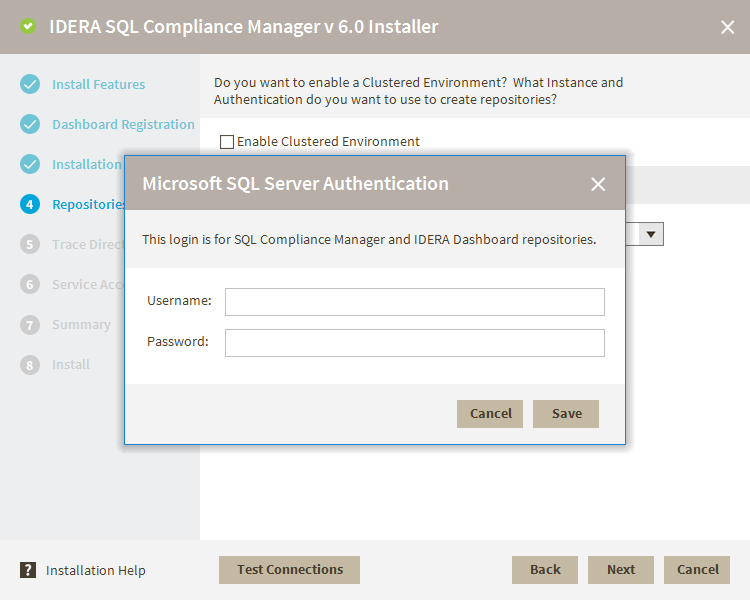The height and width of the screenshot is (600, 750).
Task: Click the Installation step checkmark icon
Action: (x=30, y=164)
